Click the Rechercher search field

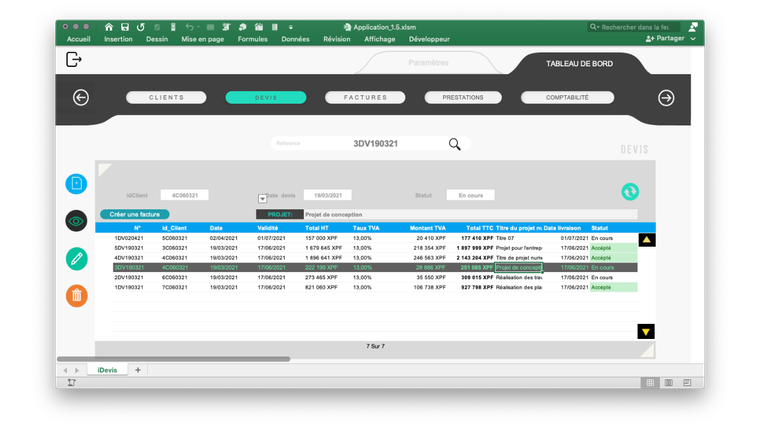click(634, 27)
